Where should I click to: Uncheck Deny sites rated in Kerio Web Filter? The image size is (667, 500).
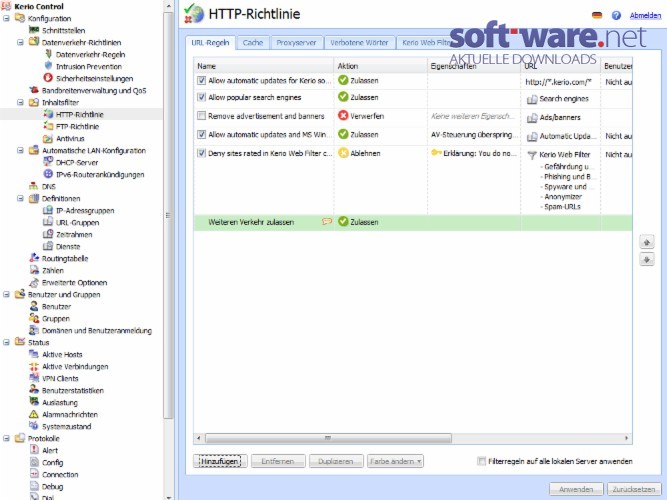tap(202, 153)
